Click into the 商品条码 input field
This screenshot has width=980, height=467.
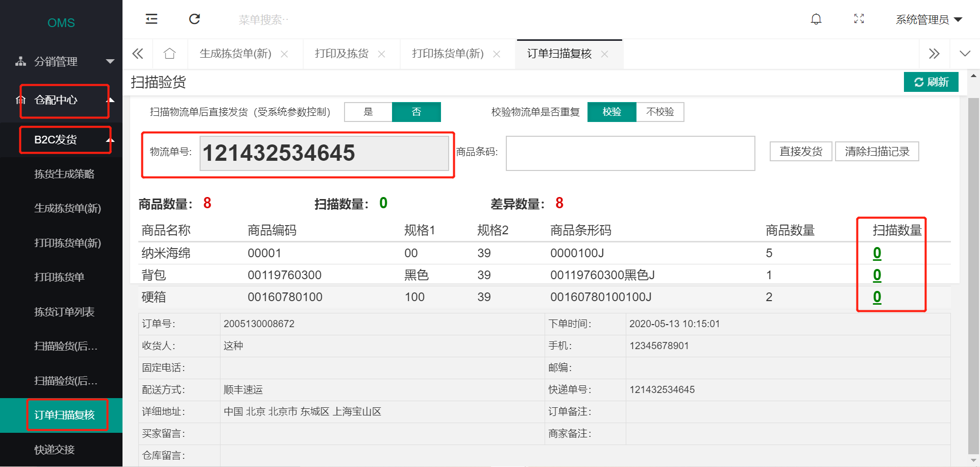point(630,153)
